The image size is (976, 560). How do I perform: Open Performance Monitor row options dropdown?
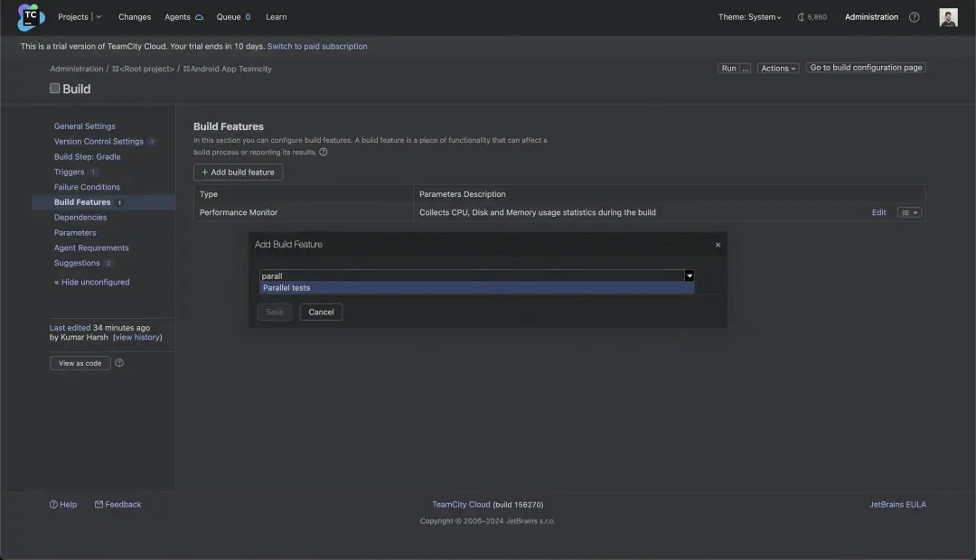coord(909,213)
